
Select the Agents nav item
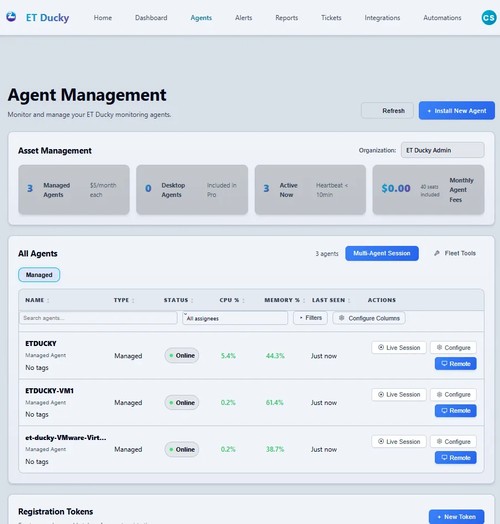(x=201, y=18)
